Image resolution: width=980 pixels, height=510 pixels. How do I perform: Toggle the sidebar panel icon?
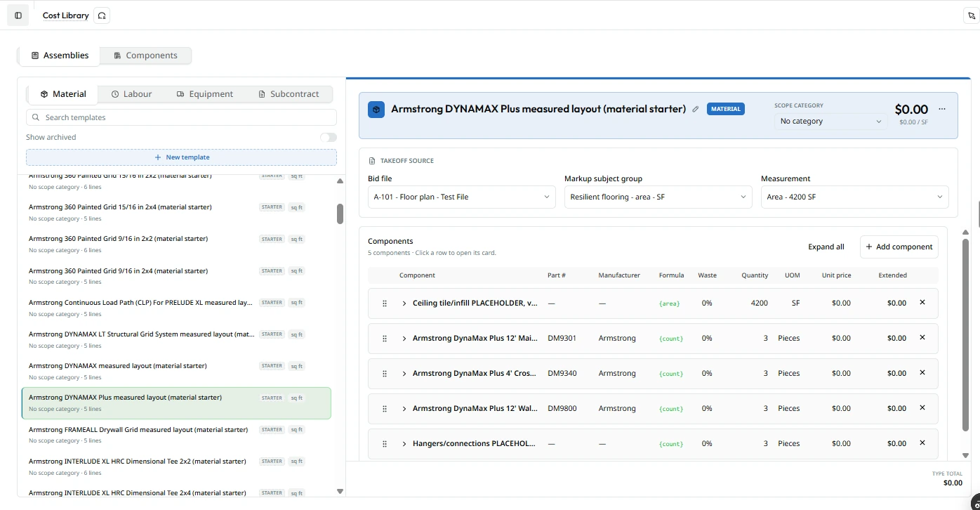tap(18, 15)
